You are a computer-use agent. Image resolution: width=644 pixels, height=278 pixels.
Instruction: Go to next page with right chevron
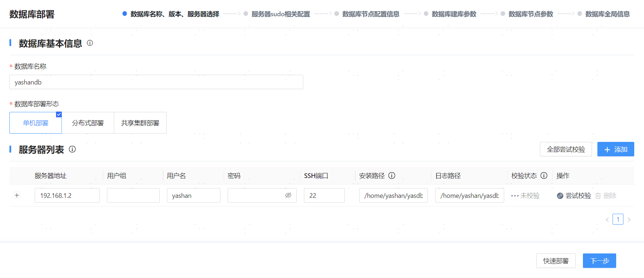point(629,220)
